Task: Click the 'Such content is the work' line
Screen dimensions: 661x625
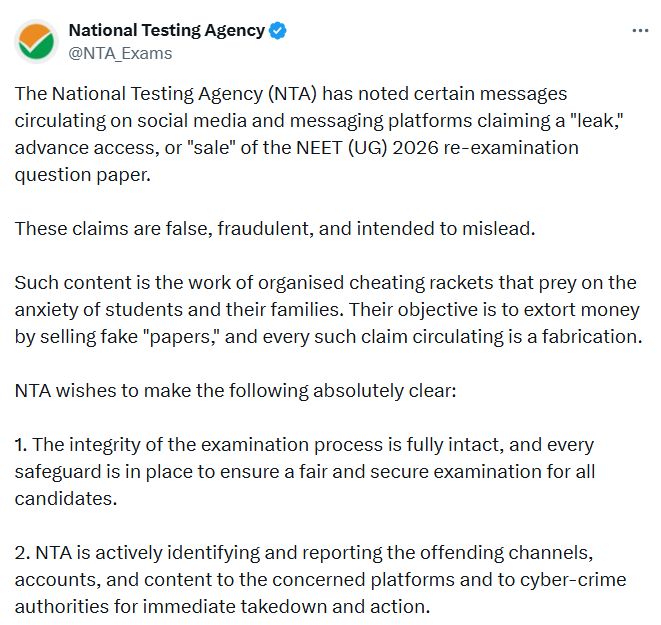Action: pyautogui.click(x=325, y=283)
